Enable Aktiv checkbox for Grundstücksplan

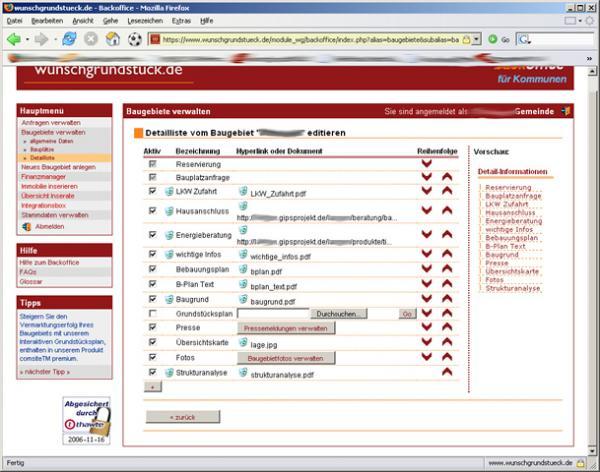click(152, 314)
